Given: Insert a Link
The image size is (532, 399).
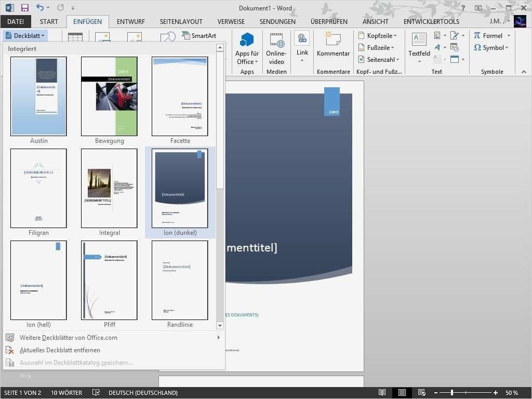Looking at the screenshot, I should (x=302, y=47).
